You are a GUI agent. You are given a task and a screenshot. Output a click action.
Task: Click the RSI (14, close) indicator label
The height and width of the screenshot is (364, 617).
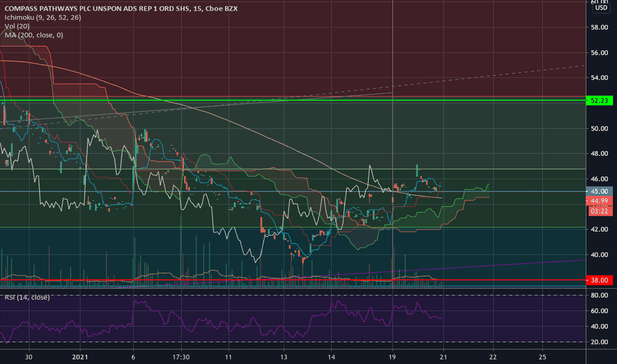[x=27, y=298]
